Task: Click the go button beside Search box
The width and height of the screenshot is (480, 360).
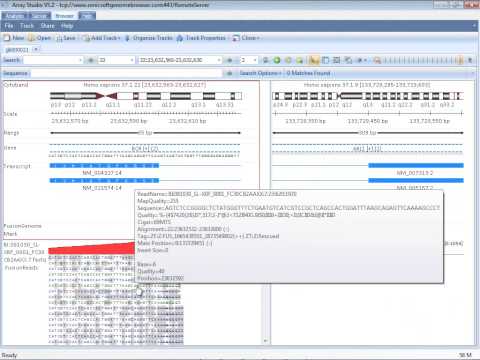Action: coord(91,60)
